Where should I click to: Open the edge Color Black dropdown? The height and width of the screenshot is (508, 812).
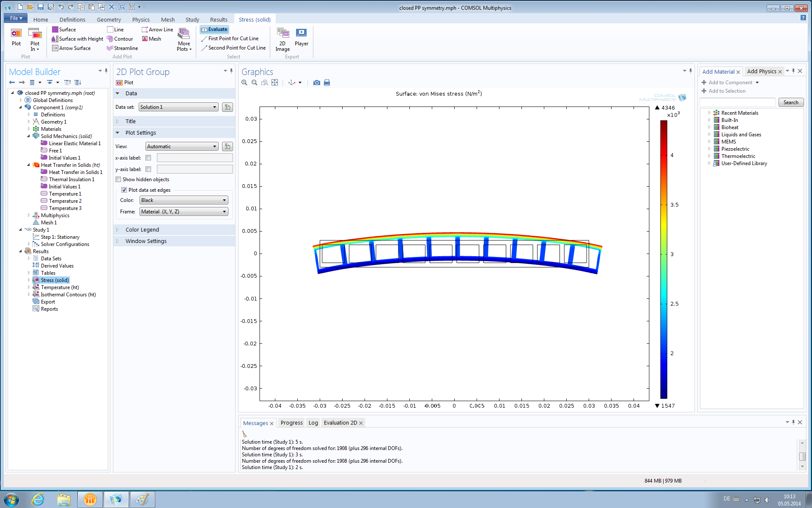tap(184, 200)
